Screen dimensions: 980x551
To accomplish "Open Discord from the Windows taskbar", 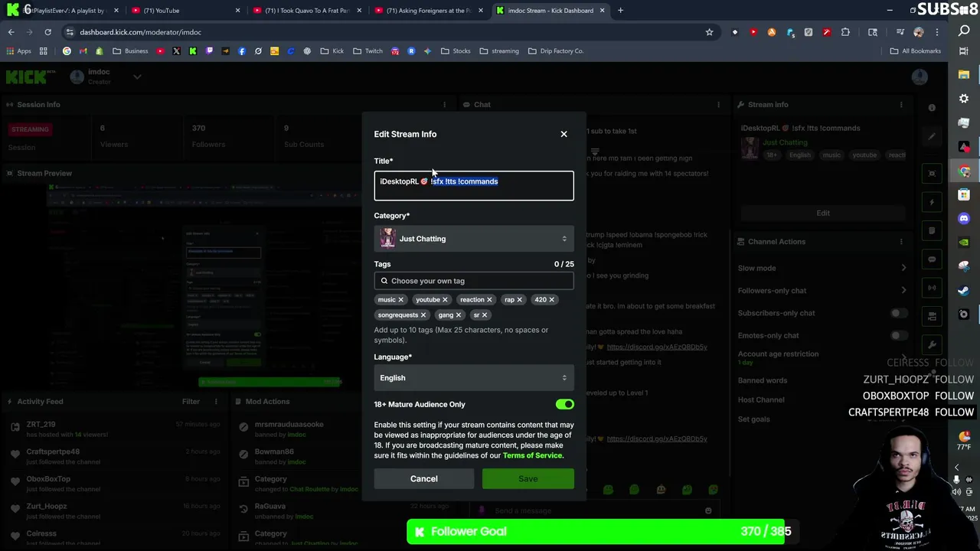I will pyautogui.click(x=964, y=219).
